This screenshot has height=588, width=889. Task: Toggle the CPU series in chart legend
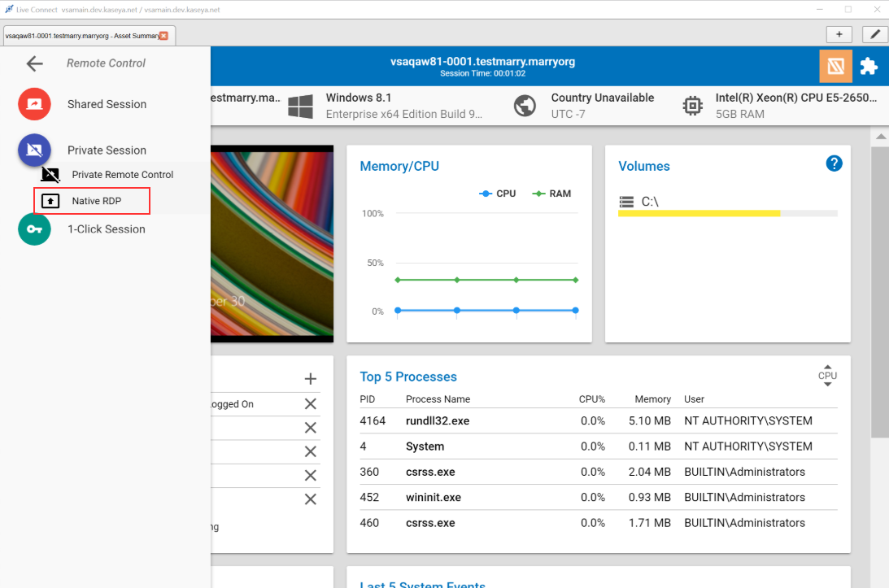(497, 194)
